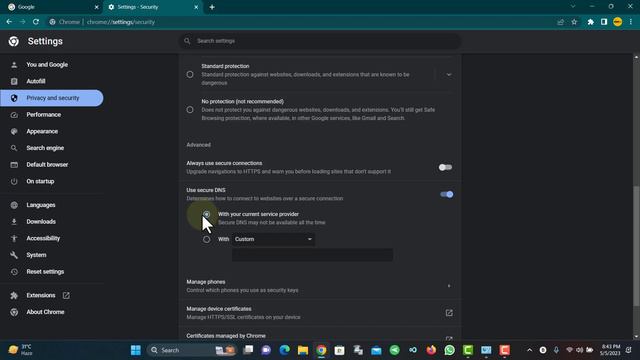The width and height of the screenshot is (640, 360).
Task: Open Downloads settings
Action: [41, 222]
